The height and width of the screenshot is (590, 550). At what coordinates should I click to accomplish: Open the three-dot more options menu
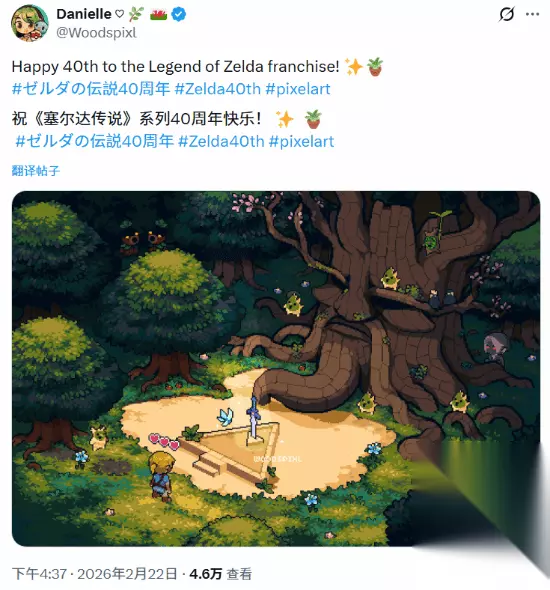pyautogui.click(x=532, y=14)
